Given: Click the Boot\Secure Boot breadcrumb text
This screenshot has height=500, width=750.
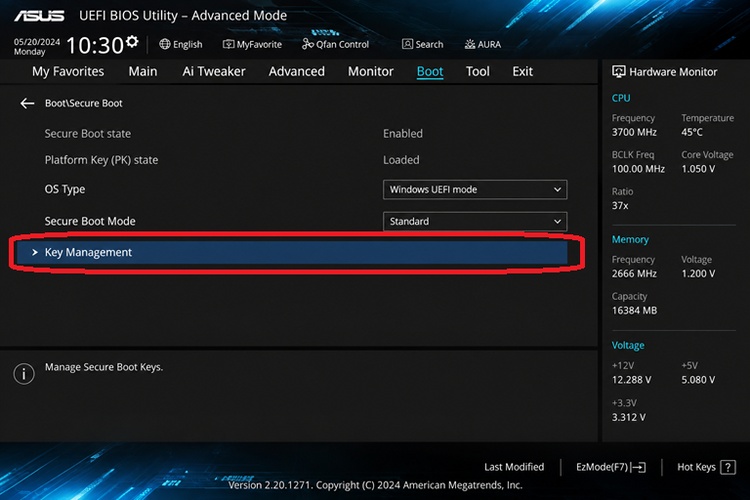Looking at the screenshot, I should point(84,103).
